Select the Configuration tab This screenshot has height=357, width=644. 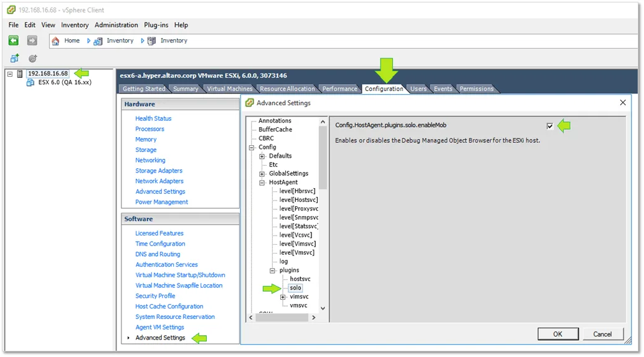pos(384,88)
